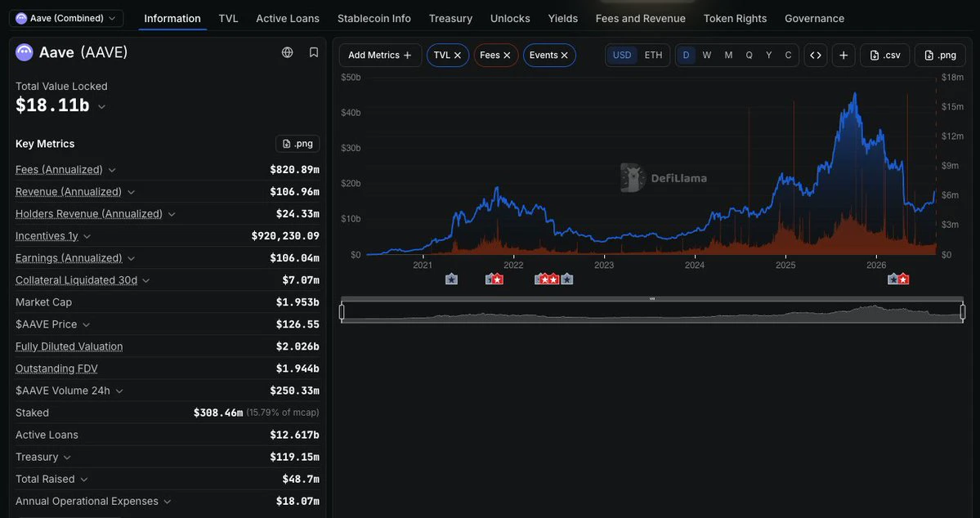
Task: Open the Information tab
Action: [172, 19]
